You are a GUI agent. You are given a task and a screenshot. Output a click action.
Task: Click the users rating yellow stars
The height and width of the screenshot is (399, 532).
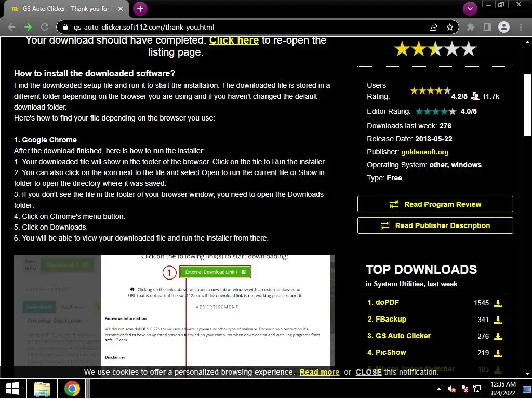tap(430, 91)
